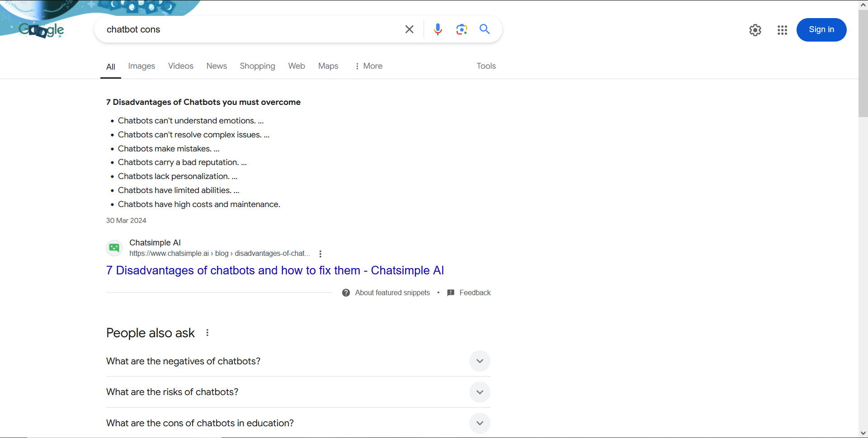
Task: Select the Shopping tab
Action: [257, 66]
